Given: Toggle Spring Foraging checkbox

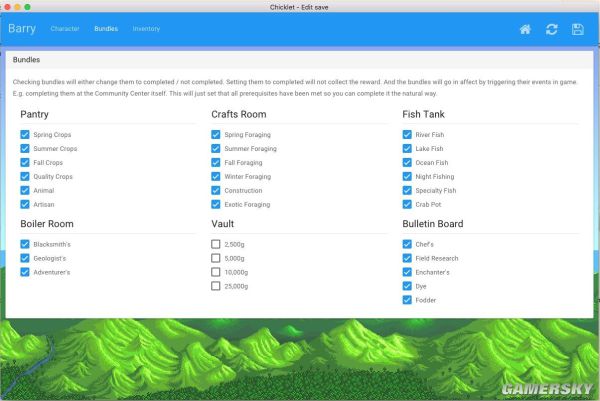Looking at the screenshot, I should point(216,134).
